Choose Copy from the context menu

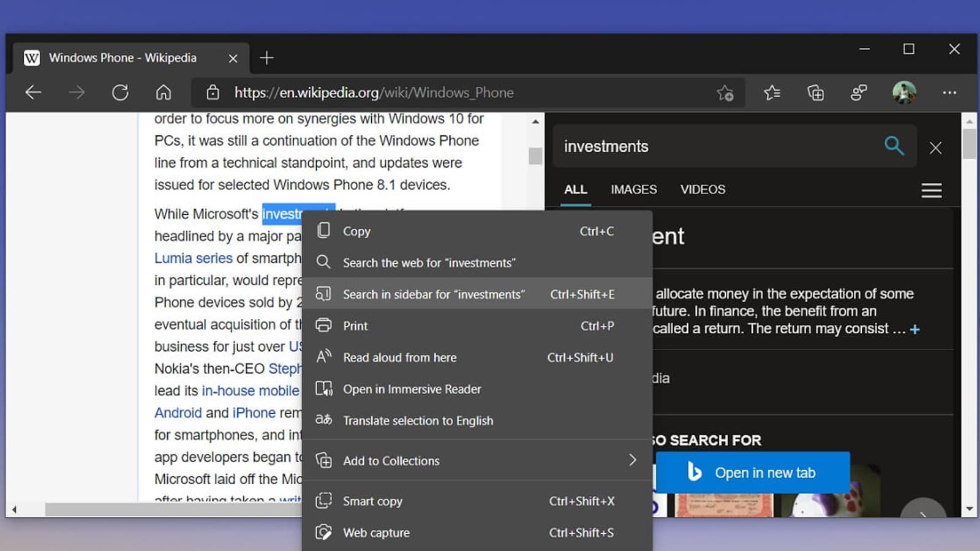477,231
